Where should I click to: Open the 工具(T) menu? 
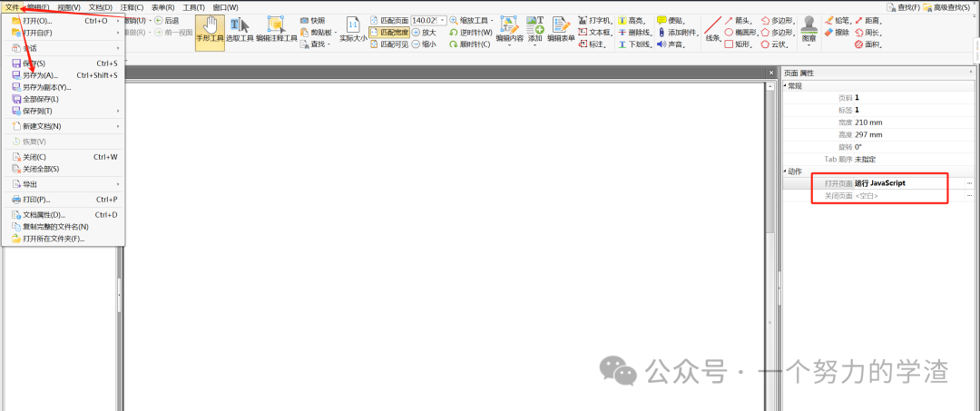click(x=194, y=7)
